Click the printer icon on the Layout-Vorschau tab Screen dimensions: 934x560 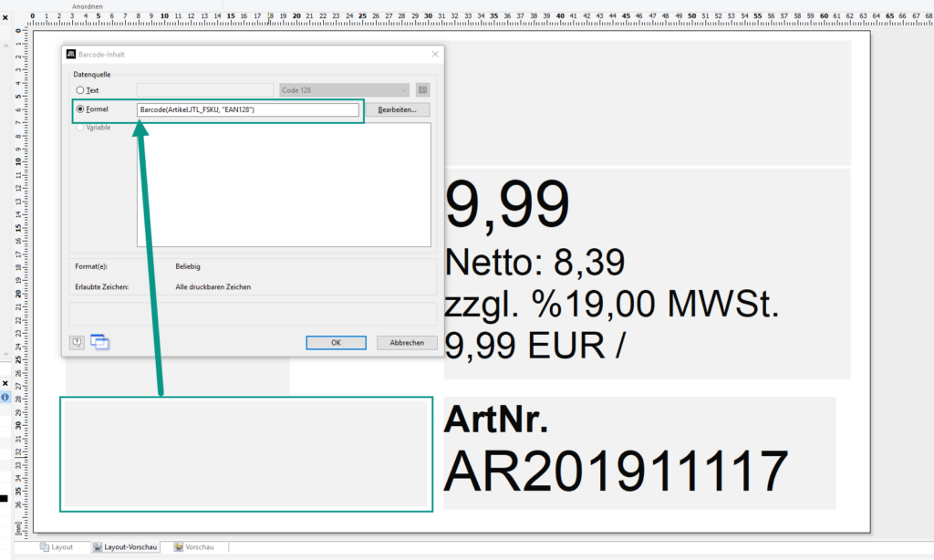coord(99,547)
